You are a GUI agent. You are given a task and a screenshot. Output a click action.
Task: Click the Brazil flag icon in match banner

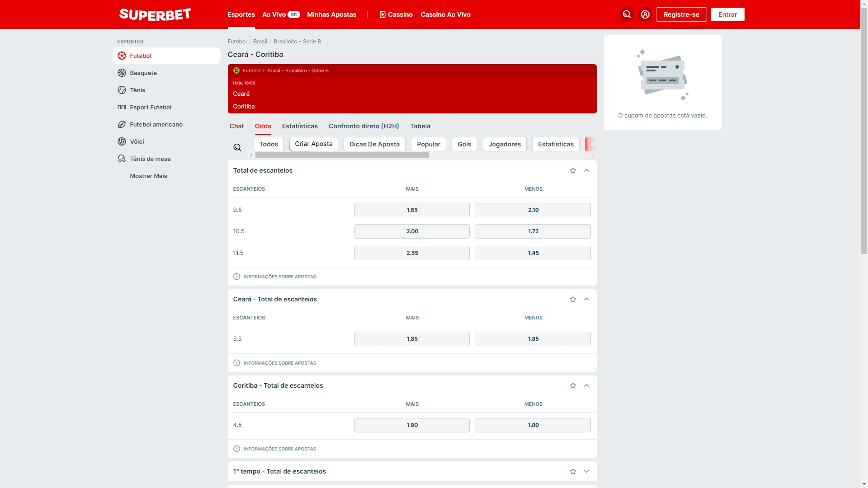(236, 70)
